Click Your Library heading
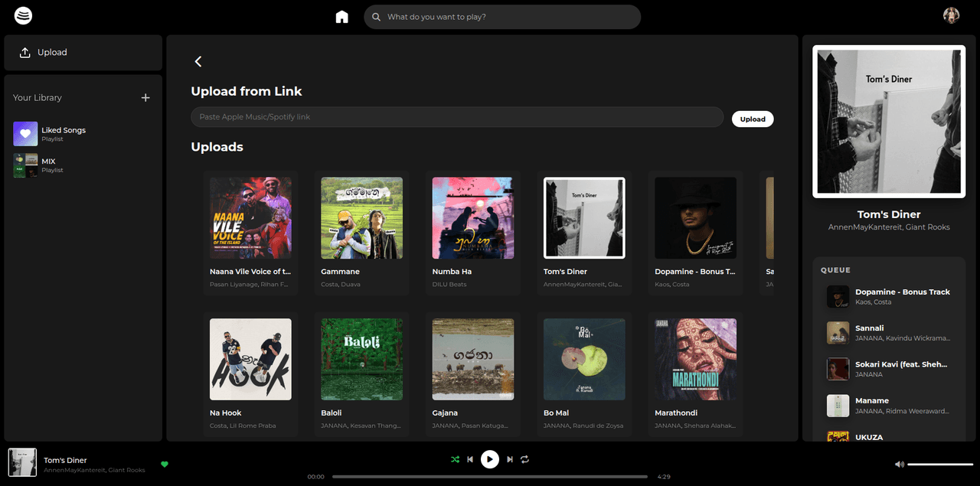The width and height of the screenshot is (980, 486). pos(38,97)
